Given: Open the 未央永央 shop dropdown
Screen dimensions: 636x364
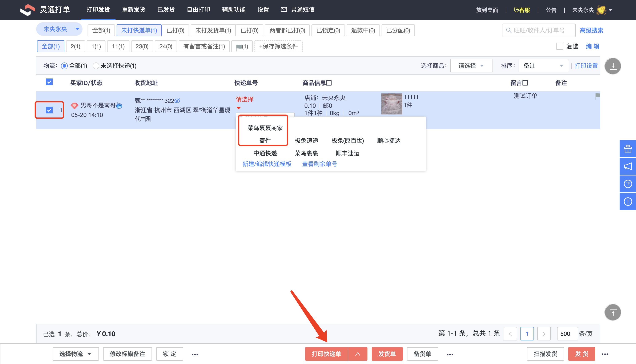Looking at the screenshot, I should click(60, 29).
